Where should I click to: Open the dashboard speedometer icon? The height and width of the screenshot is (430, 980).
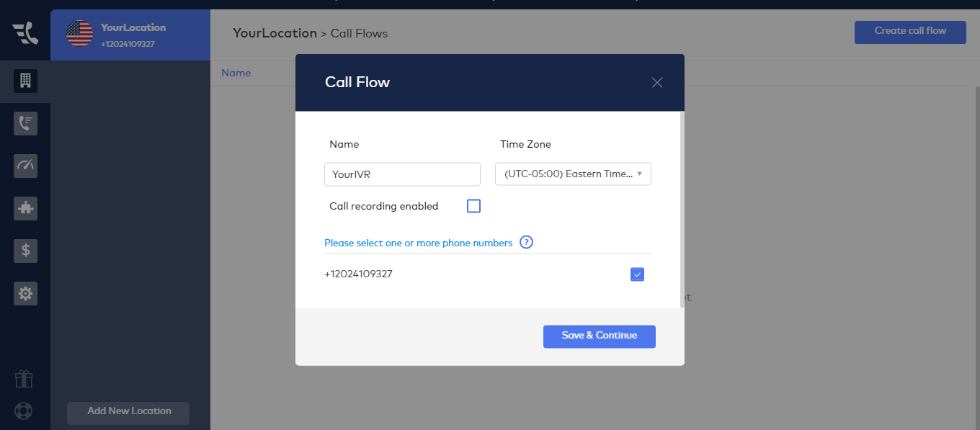click(25, 166)
